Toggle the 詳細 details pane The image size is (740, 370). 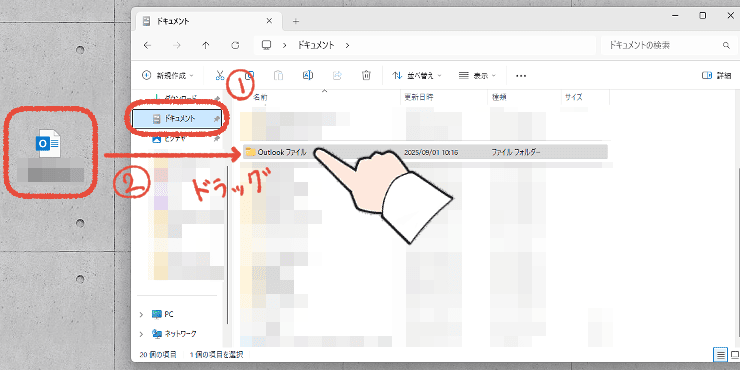point(716,75)
